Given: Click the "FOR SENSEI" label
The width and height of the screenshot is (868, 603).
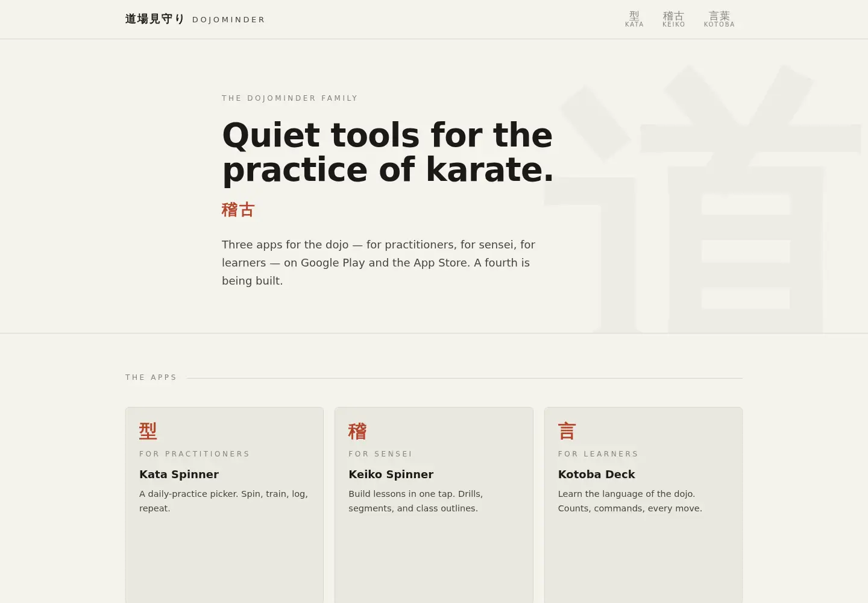Looking at the screenshot, I should pyautogui.click(x=381, y=454).
